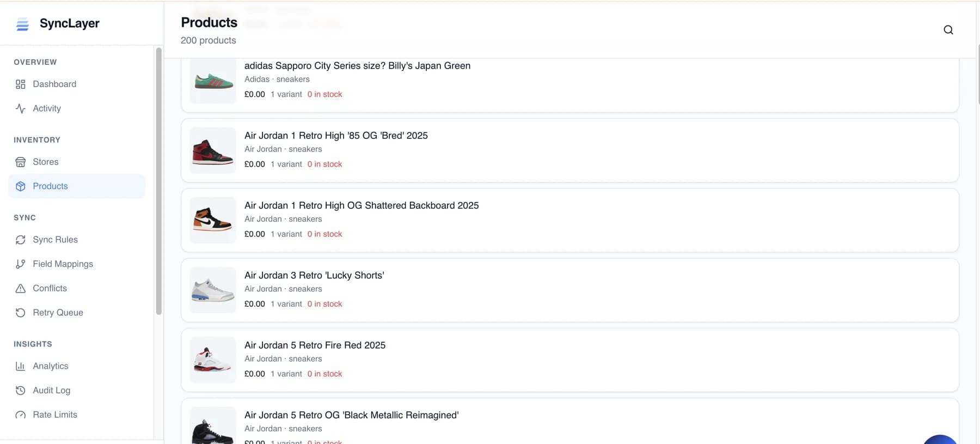The image size is (980, 444).
Task: Select Air Jordan 1 Shattered Backboard 2025 title
Action: 362,205
